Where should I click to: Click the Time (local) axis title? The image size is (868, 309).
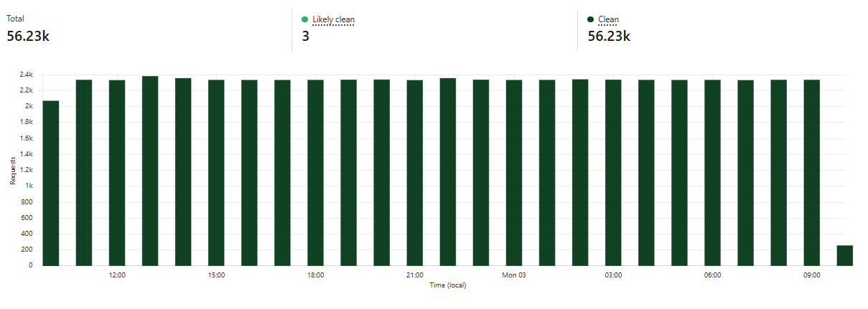tap(448, 285)
